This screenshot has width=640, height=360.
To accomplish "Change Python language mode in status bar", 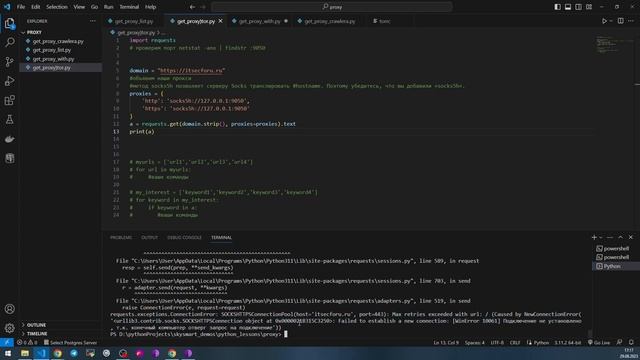I will click(x=541, y=342).
